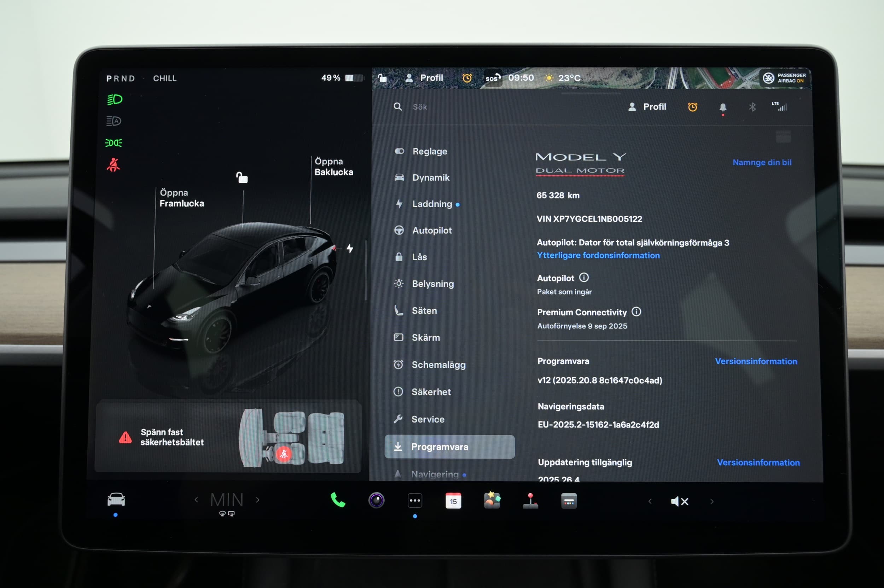Tap the info icon next to Autopilot
884x588 pixels.
tap(584, 278)
